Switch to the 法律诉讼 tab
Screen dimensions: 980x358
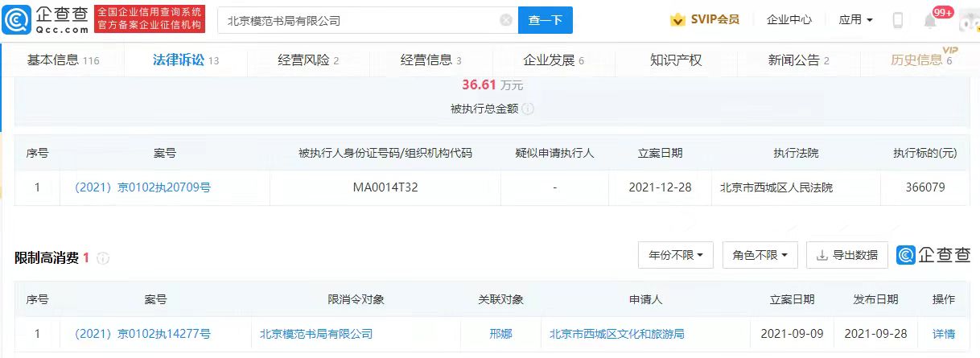click(x=187, y=60)
